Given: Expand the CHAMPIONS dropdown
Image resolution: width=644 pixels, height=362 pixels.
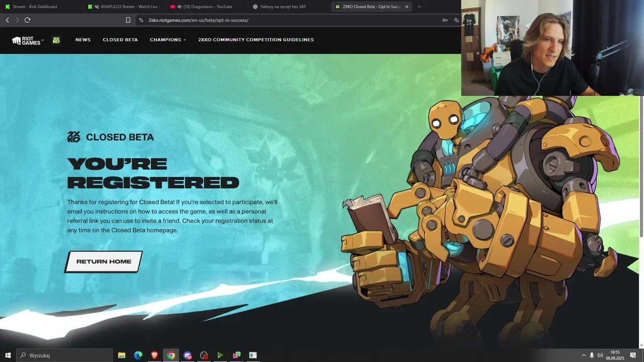Looking at the screenshot, I should (168, 40).
